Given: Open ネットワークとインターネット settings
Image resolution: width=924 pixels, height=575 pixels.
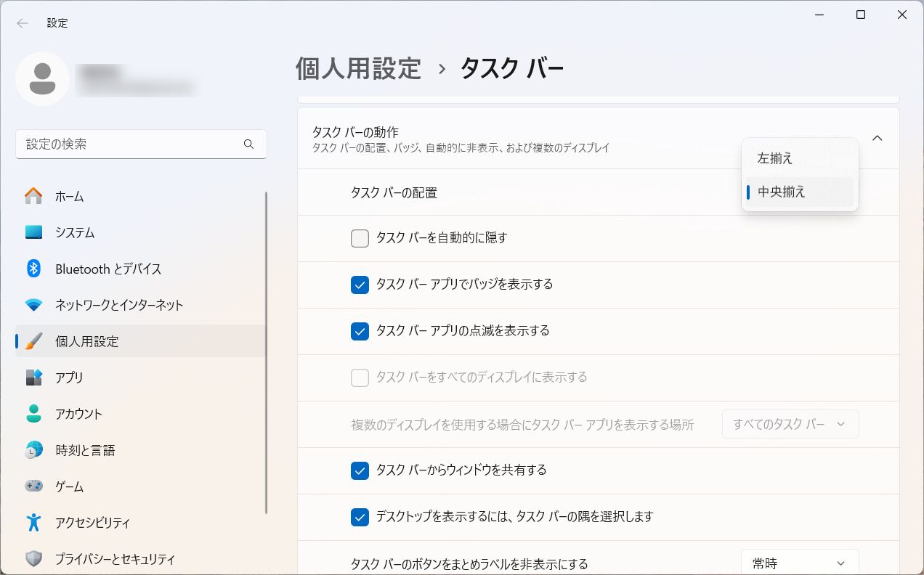Looking at the screenshot, I should [140, 305].
